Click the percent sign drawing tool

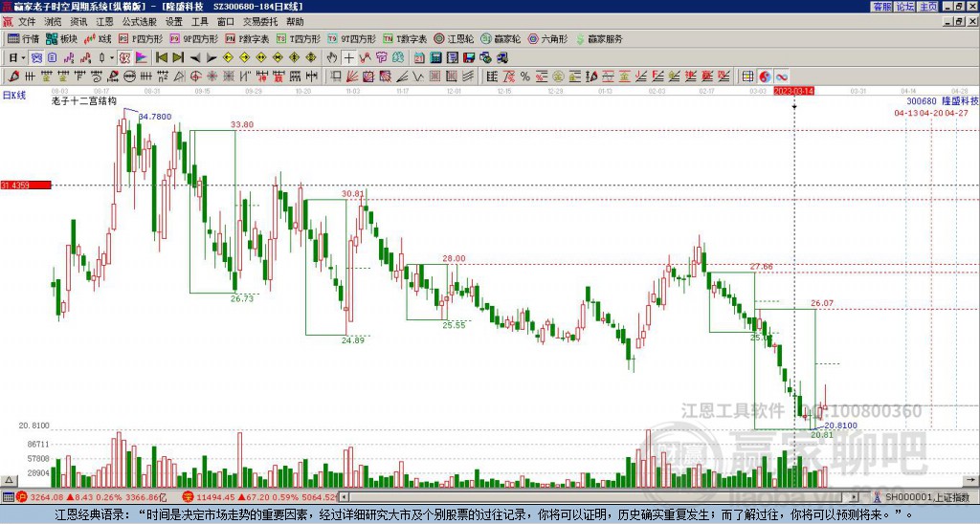[x=525, y=76]
